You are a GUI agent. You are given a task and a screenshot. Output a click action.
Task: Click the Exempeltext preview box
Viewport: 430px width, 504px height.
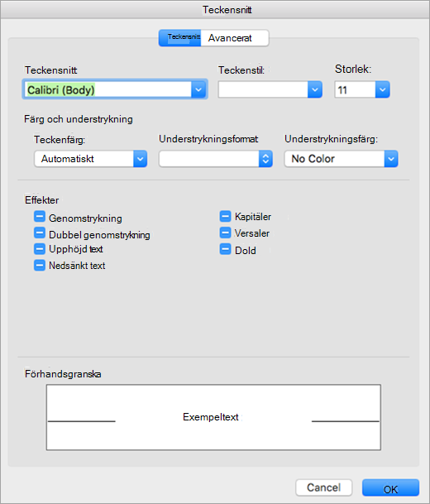[x=213, y=417]
